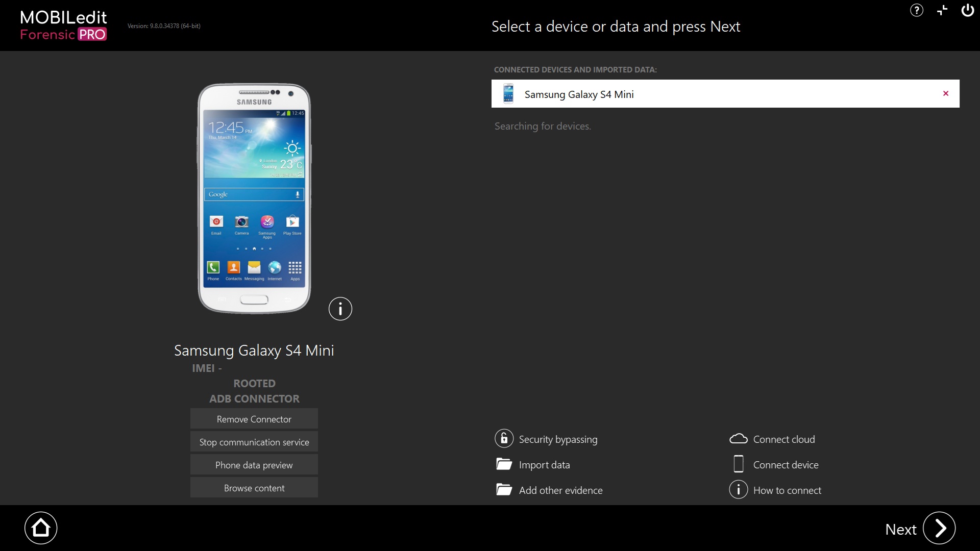Image resolution: width=980 pixels, height=551 pixels.
Task: Click the How to connect info icon
Action: [x=739, y=490]
